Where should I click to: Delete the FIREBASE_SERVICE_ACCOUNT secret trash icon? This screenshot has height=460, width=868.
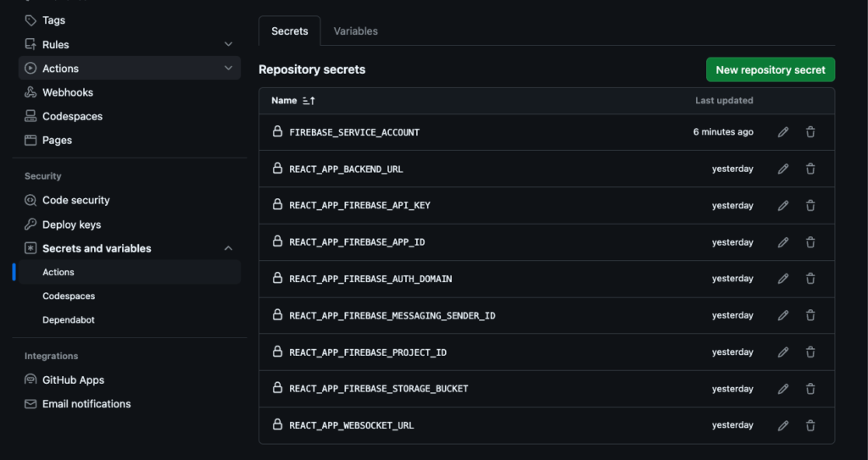tap(810, 132)
